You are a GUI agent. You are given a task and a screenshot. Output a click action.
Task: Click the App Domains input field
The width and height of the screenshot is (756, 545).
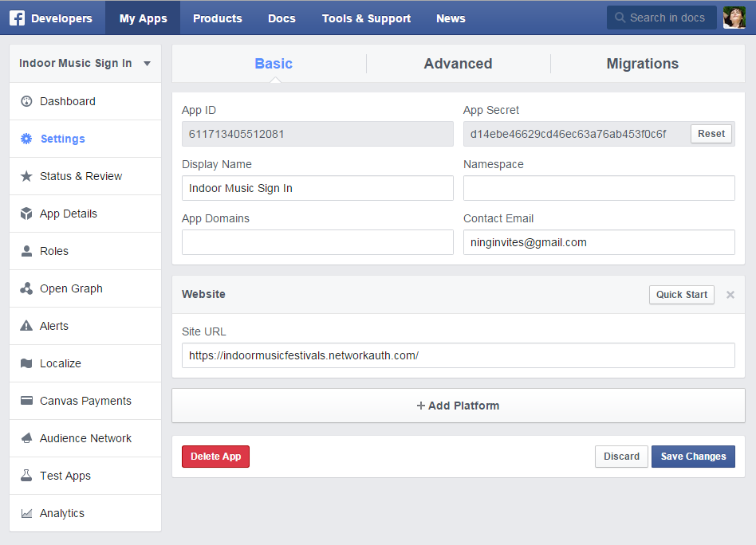point(317,242)
